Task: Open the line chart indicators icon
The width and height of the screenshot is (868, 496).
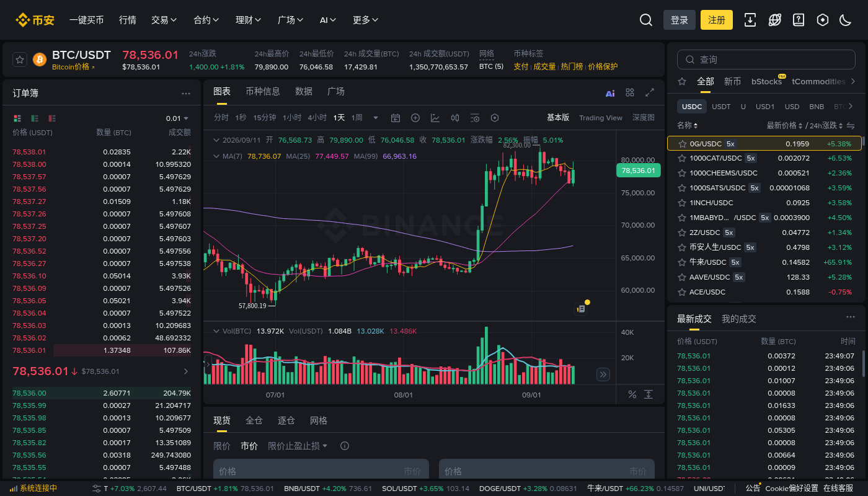Action: coord(435,118)
